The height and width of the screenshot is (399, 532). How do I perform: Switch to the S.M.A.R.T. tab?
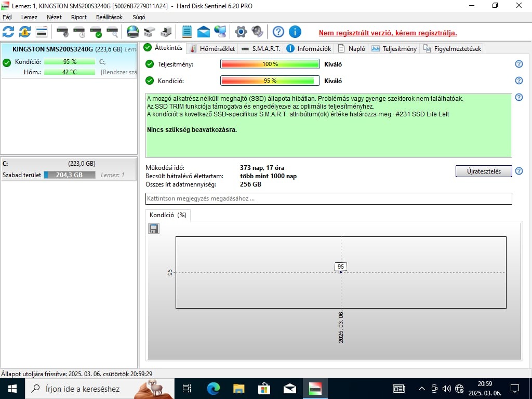click(261, 48)
